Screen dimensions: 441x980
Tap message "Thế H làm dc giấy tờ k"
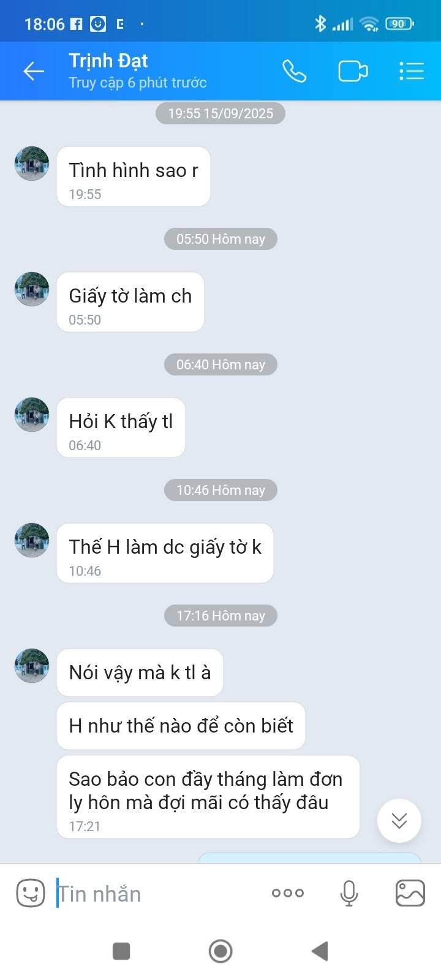(165, 553)
